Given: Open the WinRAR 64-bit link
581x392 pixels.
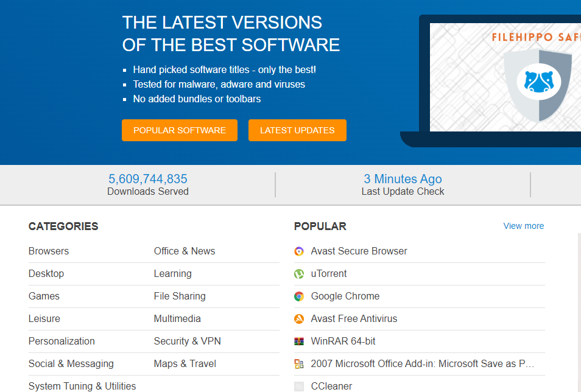Looking at the screenshot, I should [343, 341].
